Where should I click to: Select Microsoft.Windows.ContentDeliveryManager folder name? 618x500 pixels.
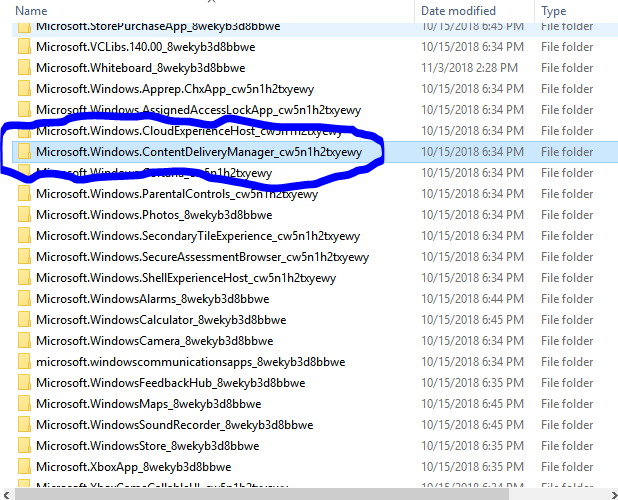coord(199,152)
